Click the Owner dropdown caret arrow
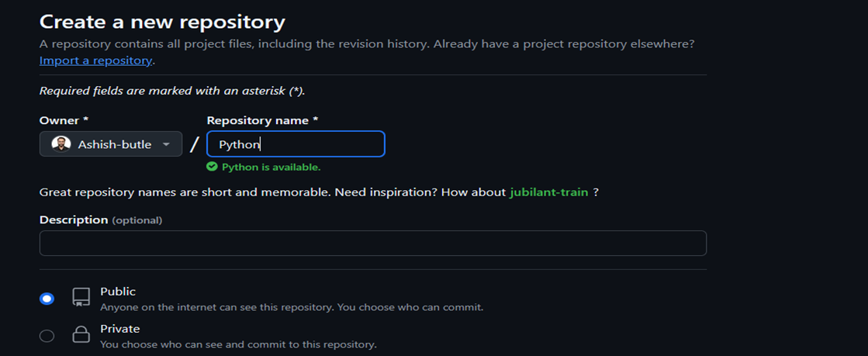The image size is (868, 356). [x=166, y=144]
